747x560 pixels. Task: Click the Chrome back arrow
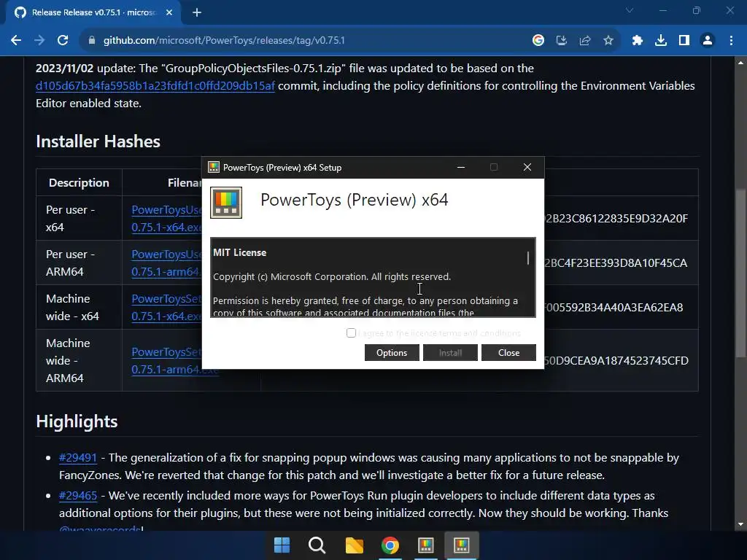16,41
